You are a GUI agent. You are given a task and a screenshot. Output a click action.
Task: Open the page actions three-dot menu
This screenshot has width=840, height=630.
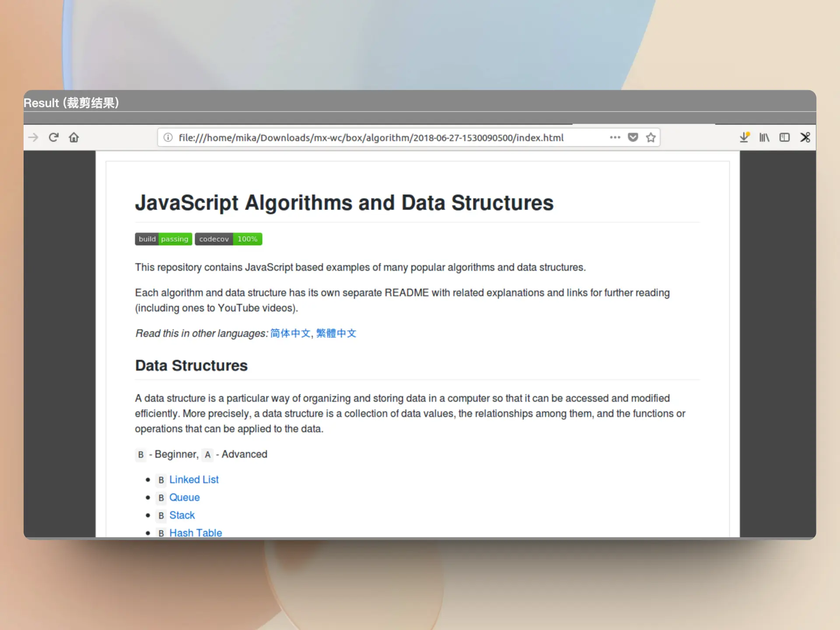coord(615,137)
